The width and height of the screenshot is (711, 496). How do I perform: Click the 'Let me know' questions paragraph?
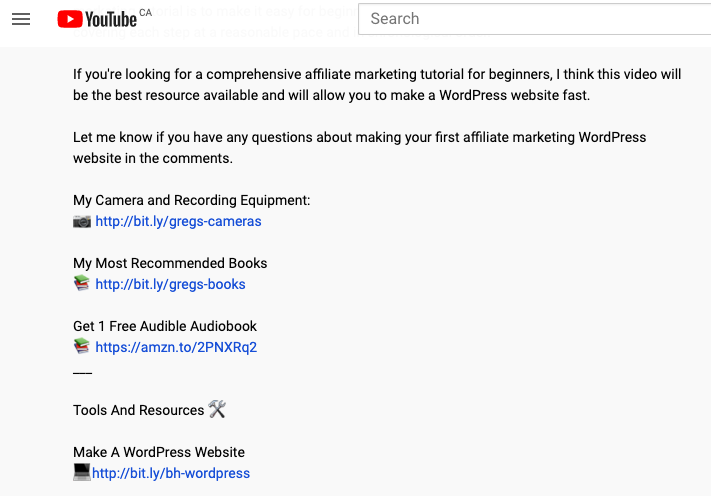coord(360,147)
